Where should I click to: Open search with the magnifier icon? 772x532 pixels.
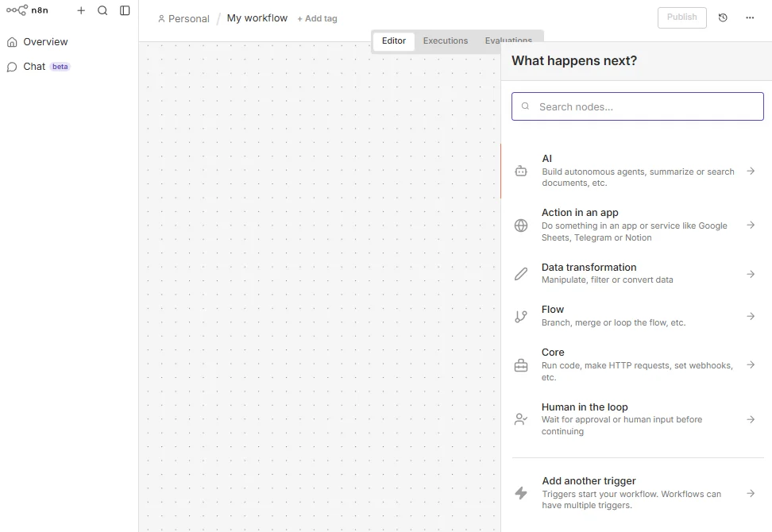(102, 10)
